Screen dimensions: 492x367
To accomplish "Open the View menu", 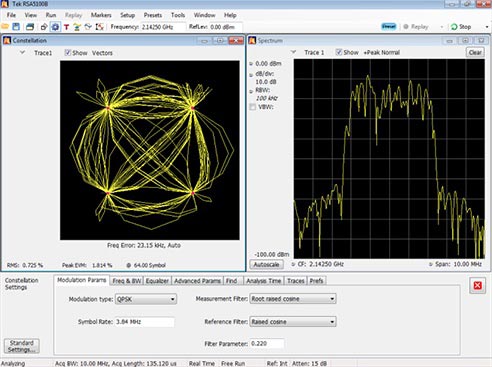I will pos(31,15).
